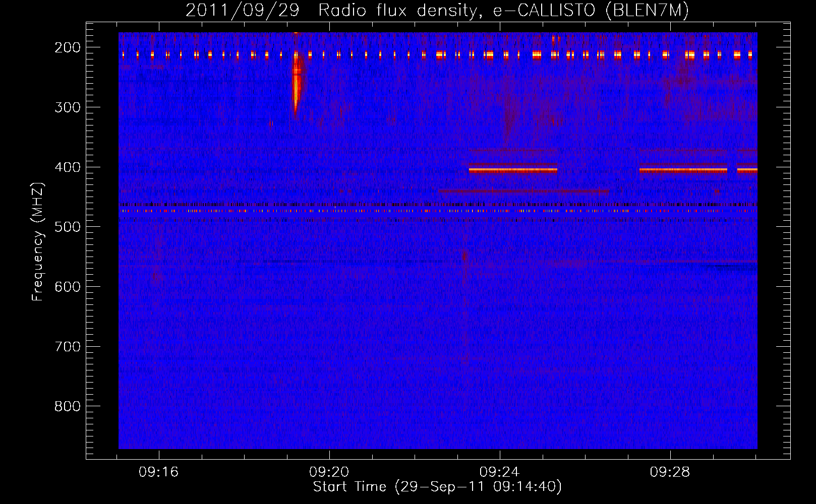Click the 400 MHz emission band near 09:24
This screenshot has width=816, height=504.
coord(513,170)
